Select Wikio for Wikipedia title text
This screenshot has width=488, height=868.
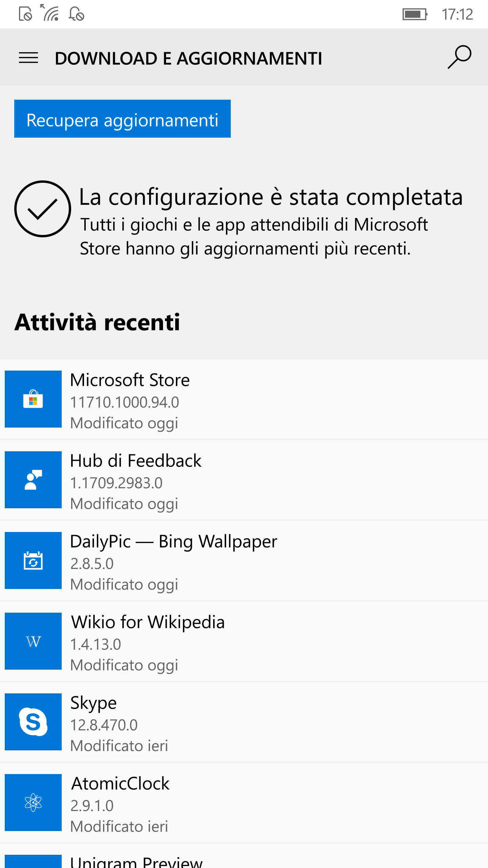point(148,623)
